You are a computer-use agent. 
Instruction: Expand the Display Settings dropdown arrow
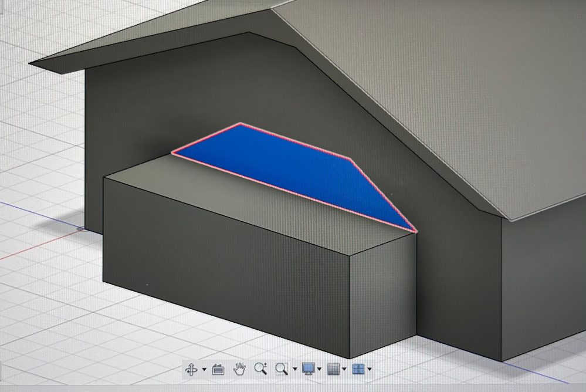pos(319,370)
